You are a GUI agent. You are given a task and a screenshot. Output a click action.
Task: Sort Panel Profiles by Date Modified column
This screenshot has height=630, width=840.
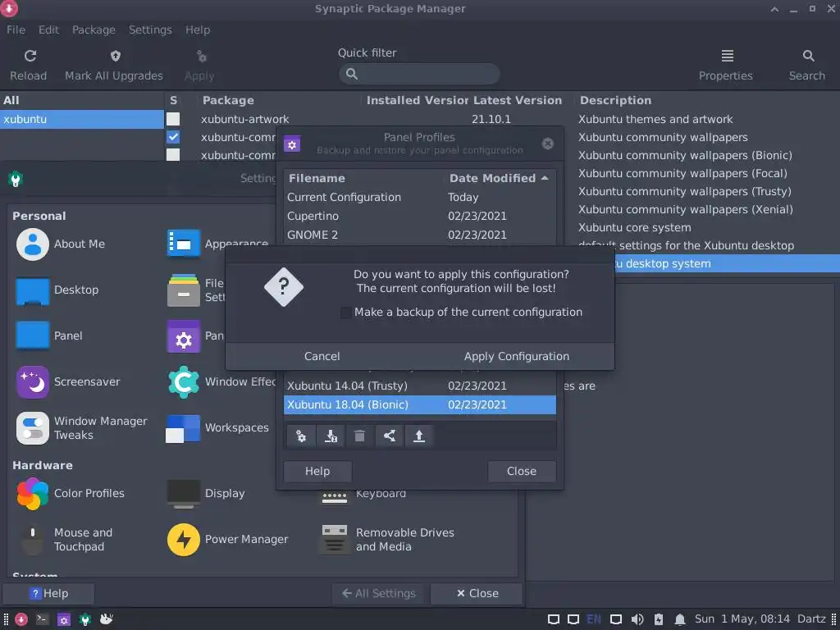tap(499, 178)
